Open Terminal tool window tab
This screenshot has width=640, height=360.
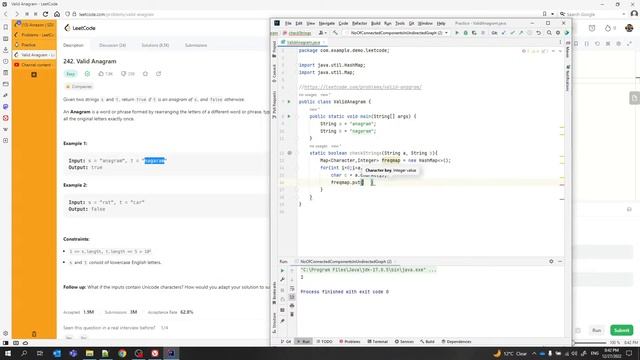click(x=378, y=342)
